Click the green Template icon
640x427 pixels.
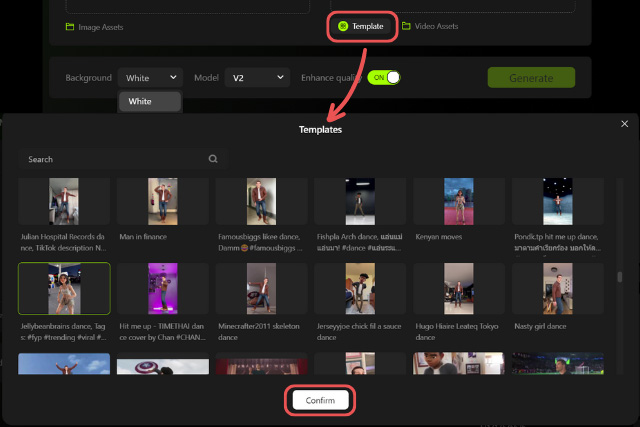[x=343, y=26]
